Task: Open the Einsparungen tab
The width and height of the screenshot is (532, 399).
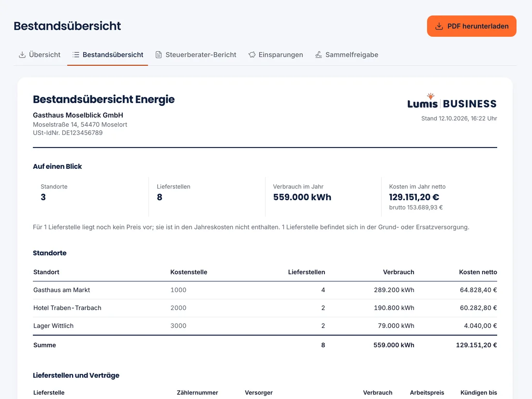Action: point(276,55)
